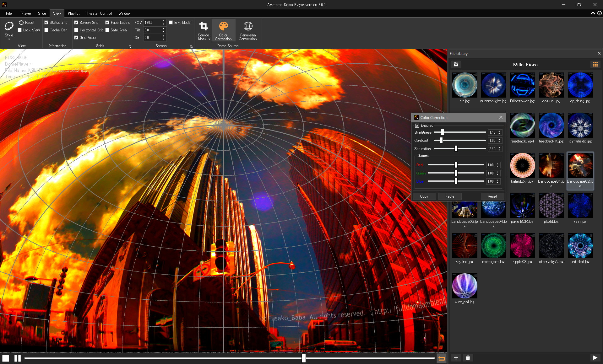This screenshot has width=603, height=364.
Task: Expand the Screen group options launcher
Action: (x=191, y=47)
